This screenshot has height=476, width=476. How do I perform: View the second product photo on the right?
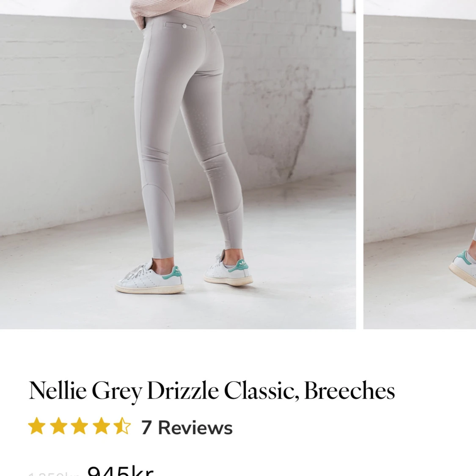tap(420, 164)
